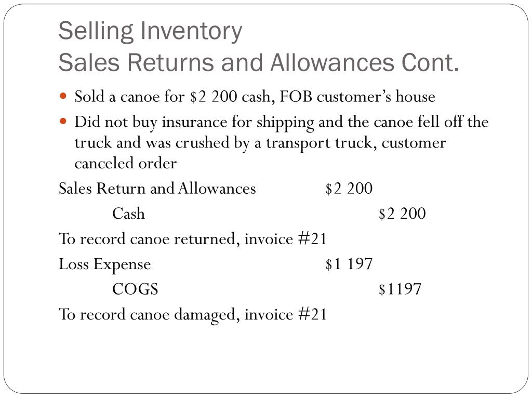Click the text FOB customer's house
Viewport: 532px width, 399px height.
click(x=357, y=97)
